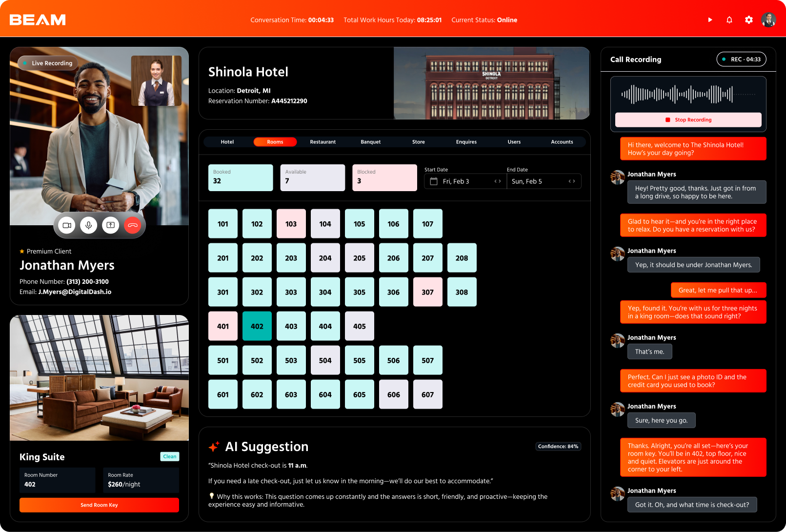Click Jonathan Myers avatar beside 'That's me.'

(618, 340)
